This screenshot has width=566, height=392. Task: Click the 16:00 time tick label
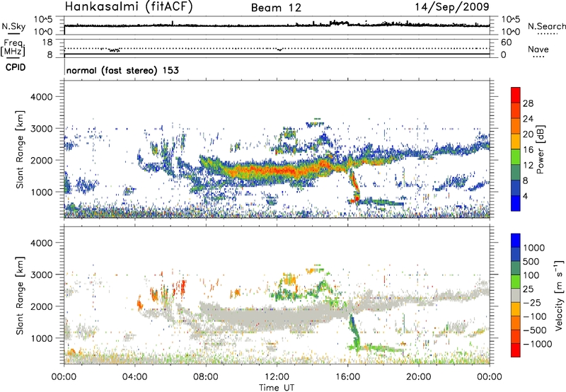coord(347,377)
